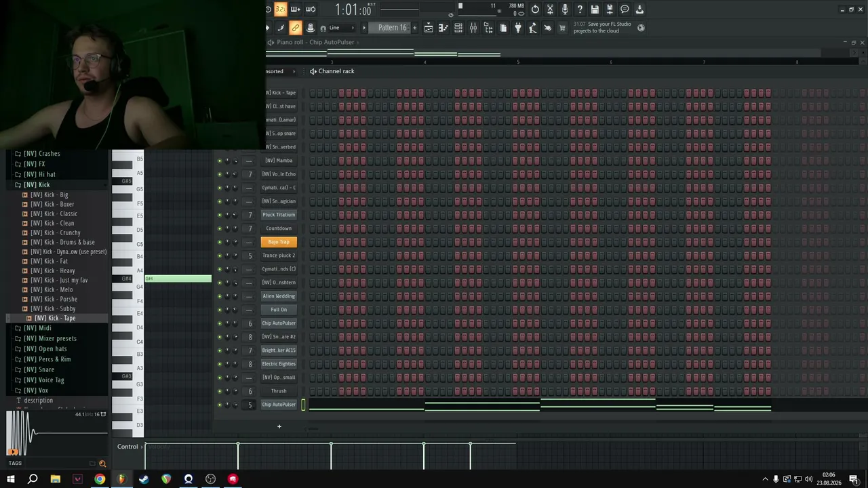The height and width of the screenshot is (488, 868).
Task: Open the tempo tapper icon
Action: point(533,28)
